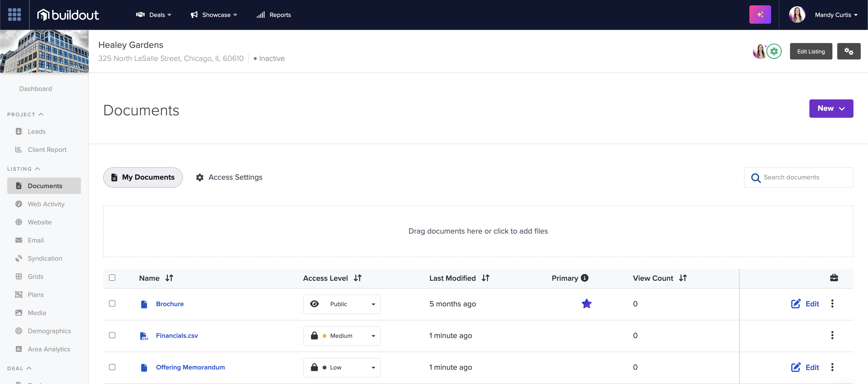
Task: Click the Syndication sidebar icon
Action: pos(19,258)
